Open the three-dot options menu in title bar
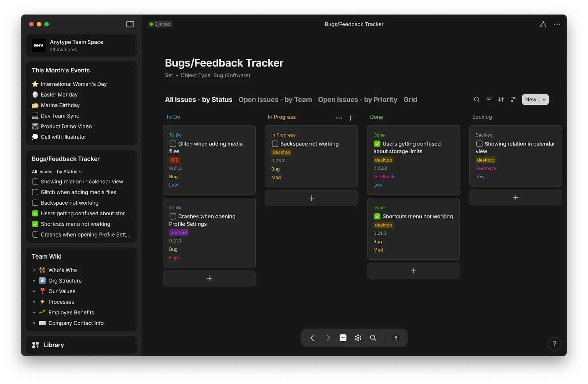 [557, 24]
